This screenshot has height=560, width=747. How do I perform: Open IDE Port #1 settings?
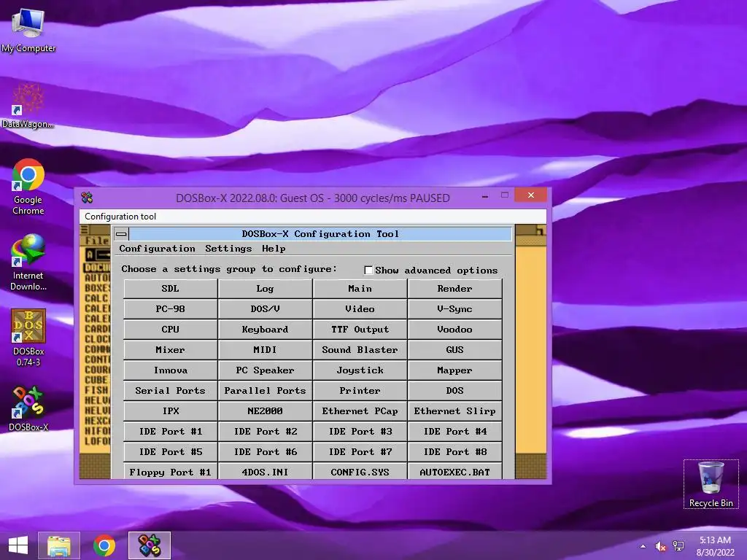[170, 432]
